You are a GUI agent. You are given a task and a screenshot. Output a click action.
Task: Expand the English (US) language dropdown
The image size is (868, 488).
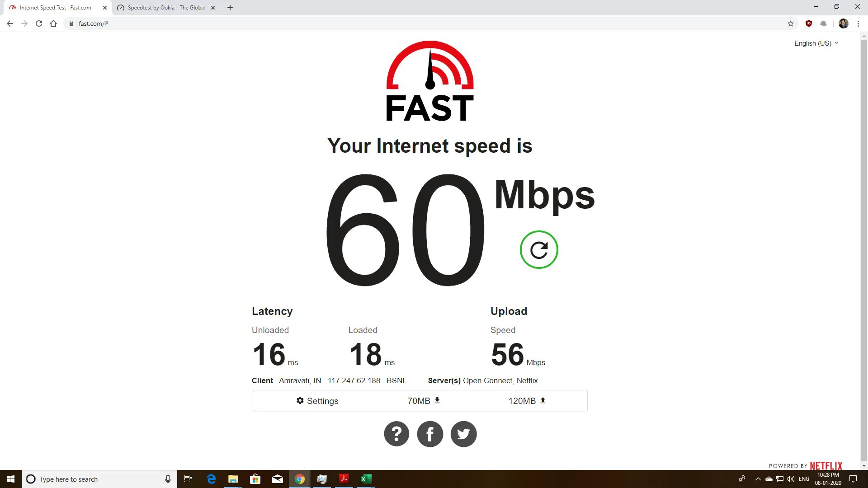click(x=816, y=43)
